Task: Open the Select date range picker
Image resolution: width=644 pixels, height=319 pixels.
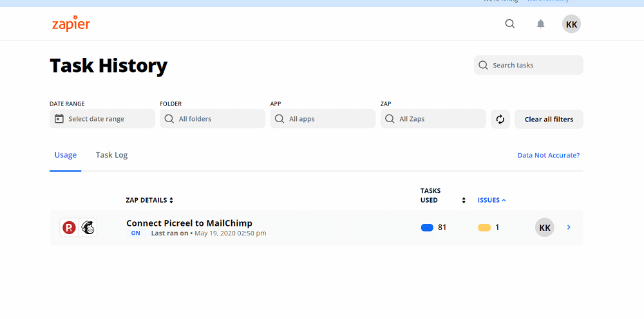Action: pos(102,119)
